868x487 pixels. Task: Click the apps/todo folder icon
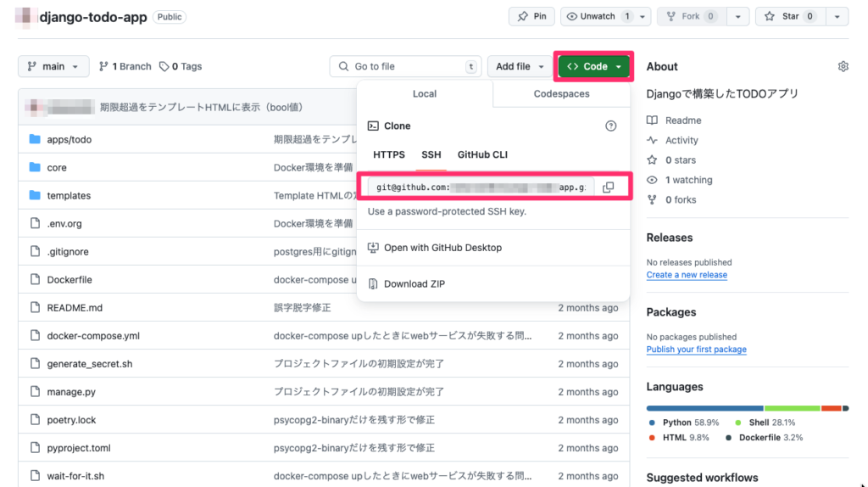click(35, 139)
